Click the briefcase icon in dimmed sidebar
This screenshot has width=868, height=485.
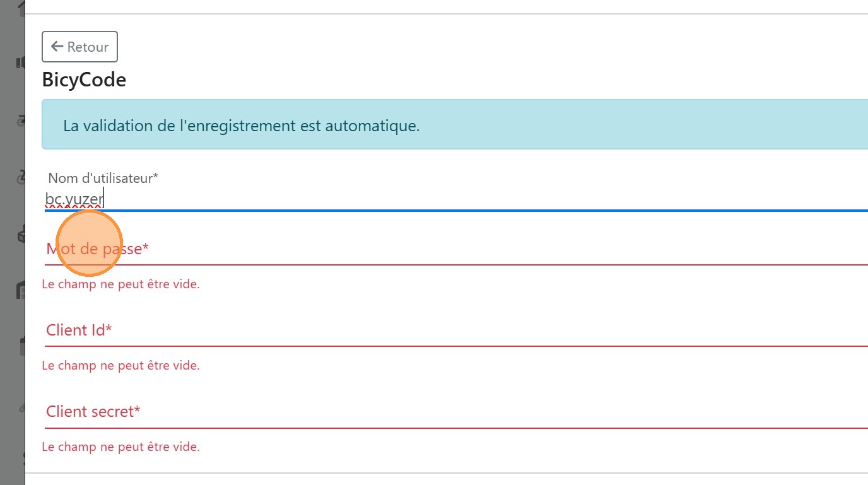click(21, 346)
